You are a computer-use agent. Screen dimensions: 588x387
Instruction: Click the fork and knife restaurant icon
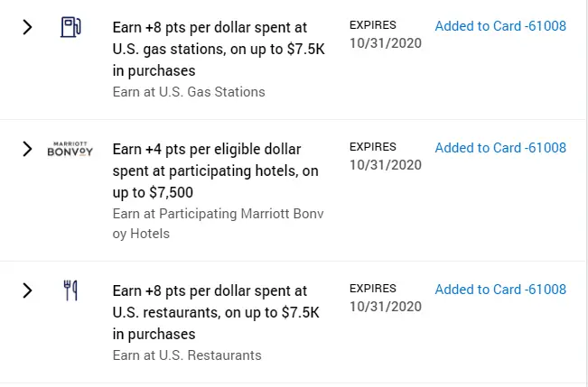coord(70,290)
